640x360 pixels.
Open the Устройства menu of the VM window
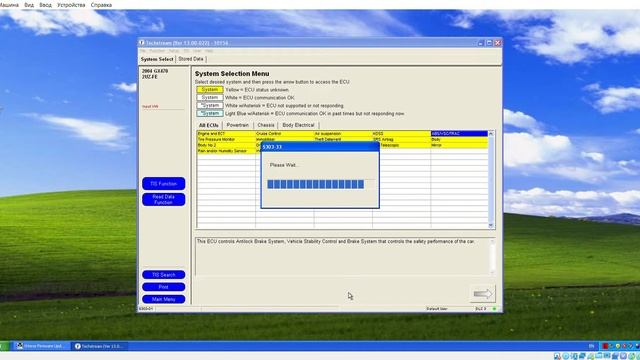coord(71,5)
